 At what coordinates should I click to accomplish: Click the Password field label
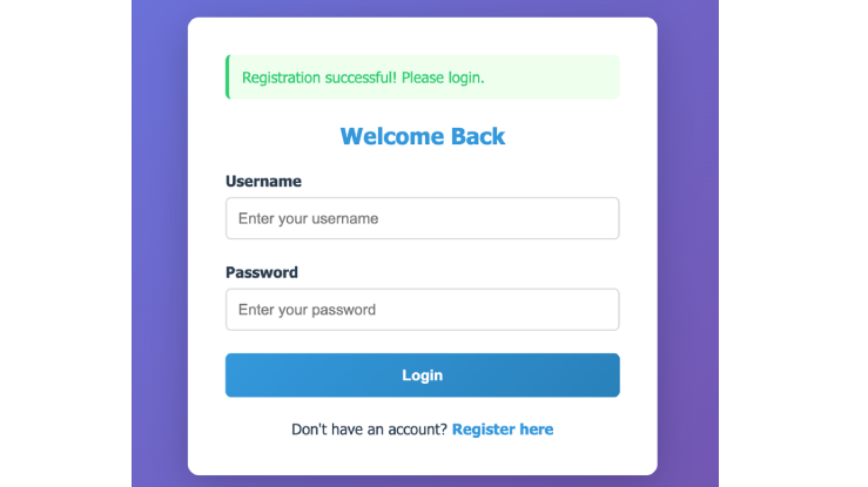pyautogui.click(x=261, y=272)
